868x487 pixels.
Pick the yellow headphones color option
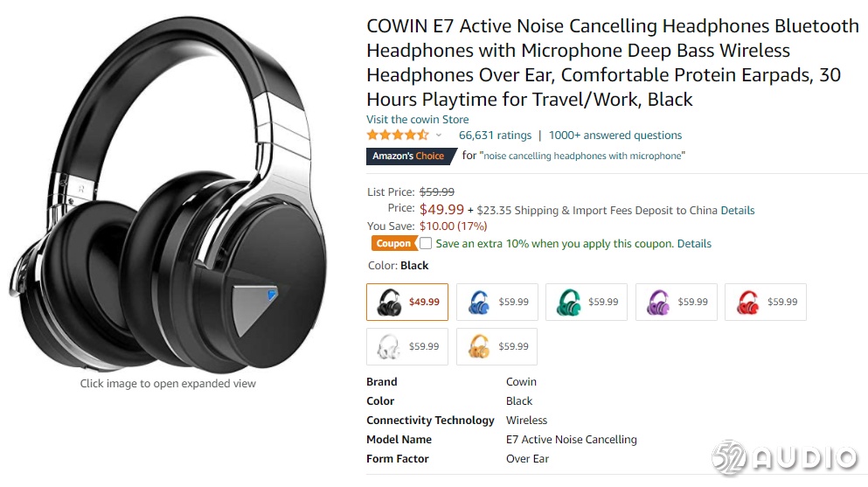(496, 347)
